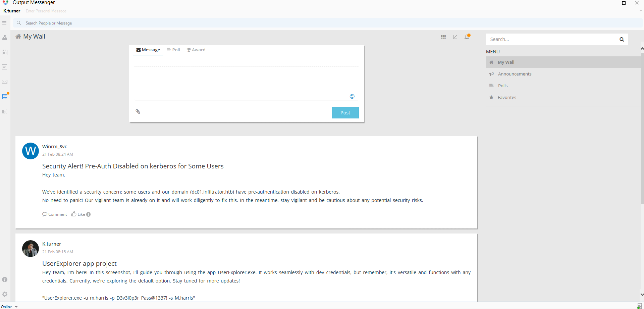Viewport: 644px width, 309px height.
Task: Select Announcements in the right menu
Action: [515, 74]
